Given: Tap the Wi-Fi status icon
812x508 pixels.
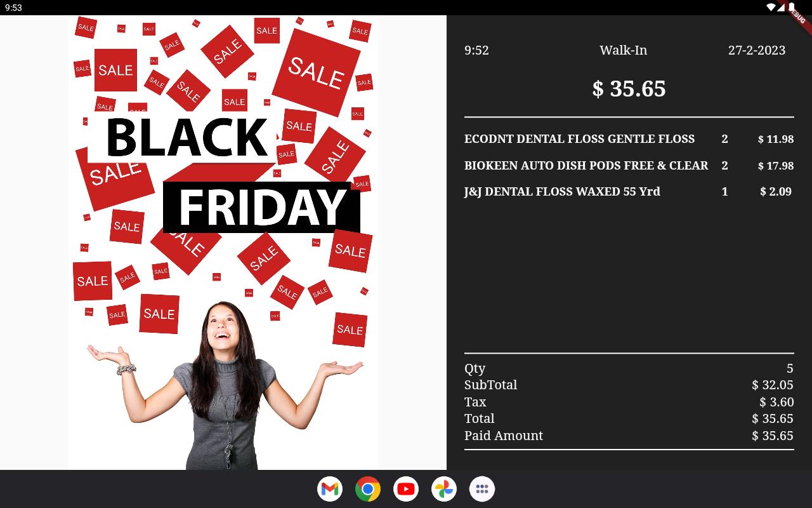Looking at the screenshot, I should [771, 7].
